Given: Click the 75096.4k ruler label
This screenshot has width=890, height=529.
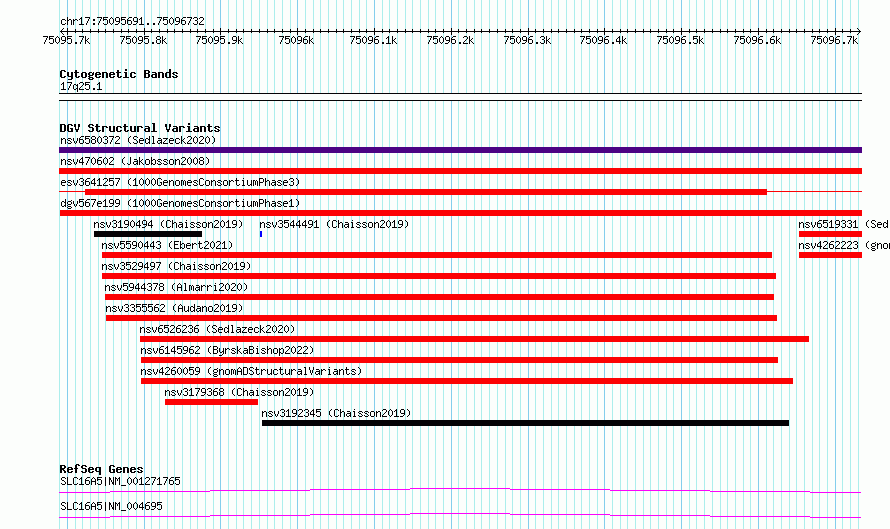Looking at the screenshot, I should tap(603, 40).
